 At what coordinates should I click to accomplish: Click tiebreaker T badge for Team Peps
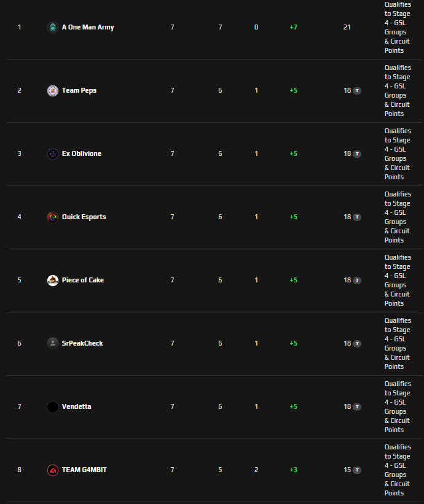[357, 91]
